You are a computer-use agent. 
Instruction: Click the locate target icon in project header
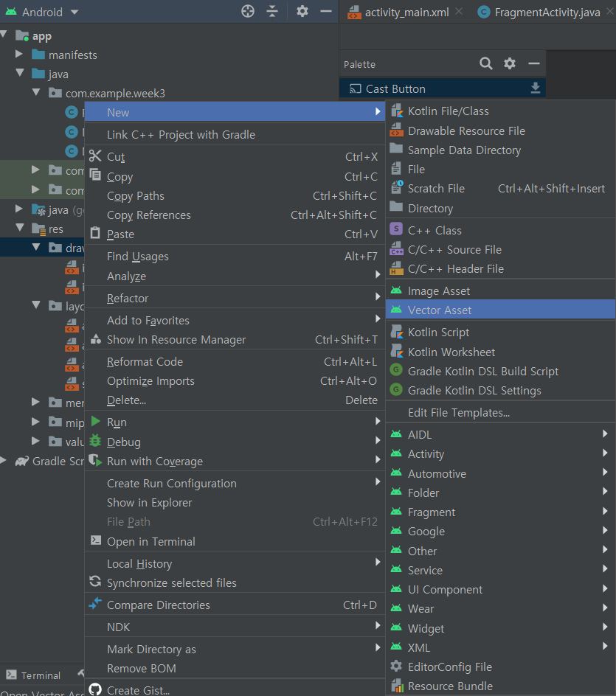tap(248, 11)
